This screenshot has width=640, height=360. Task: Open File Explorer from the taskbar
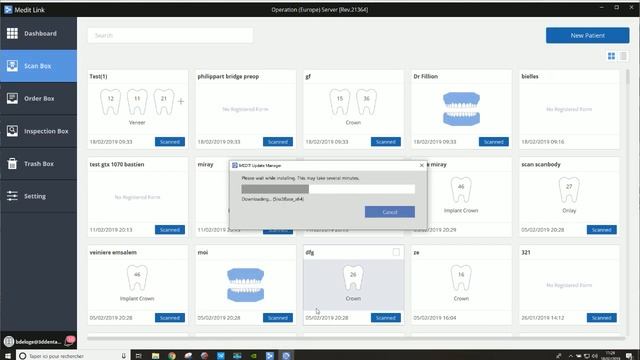pyautogui.click(x=156, y=356)
